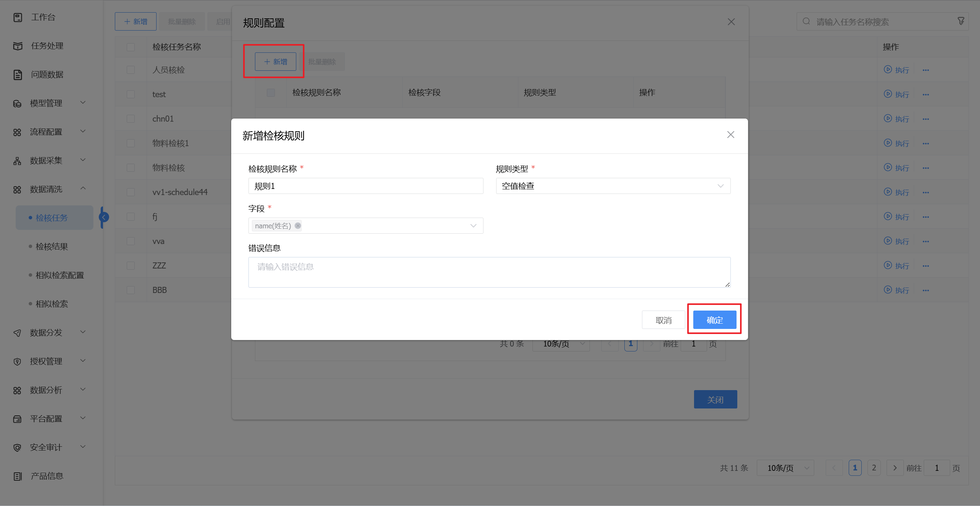Click the 任务处理 sidebar icon
The width and height of the screenshot is (980, 506).
pos(18,46)
